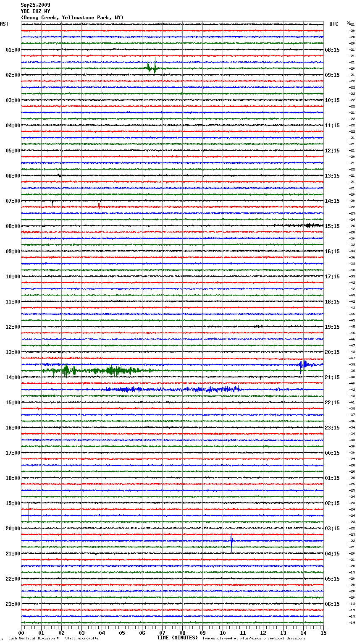The width and height of the screenshot is (357, 644).
Task: Click the 00 minute x-axis tick label
Action: click(21, 633)
